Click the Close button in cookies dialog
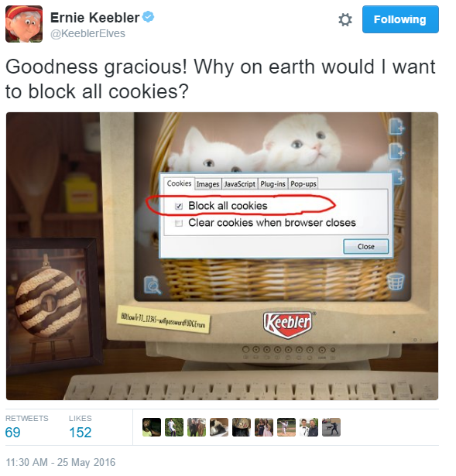 [366, 246]
